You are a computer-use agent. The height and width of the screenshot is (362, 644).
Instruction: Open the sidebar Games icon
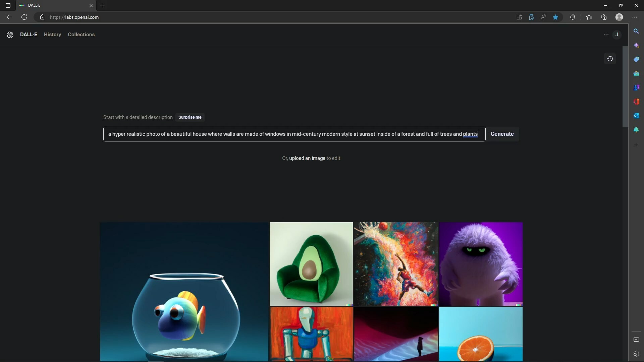(636, 87)
